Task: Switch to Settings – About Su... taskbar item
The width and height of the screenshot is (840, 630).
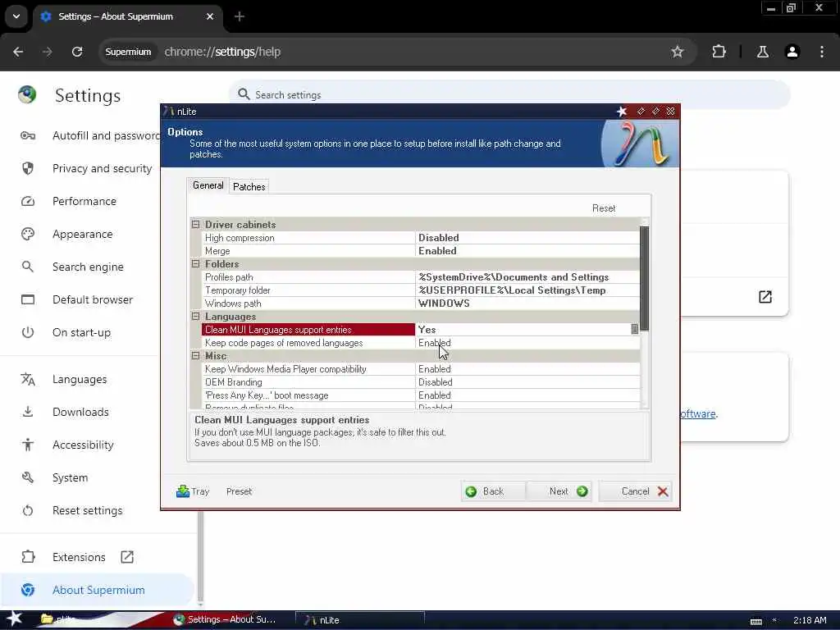Action: 225,619
